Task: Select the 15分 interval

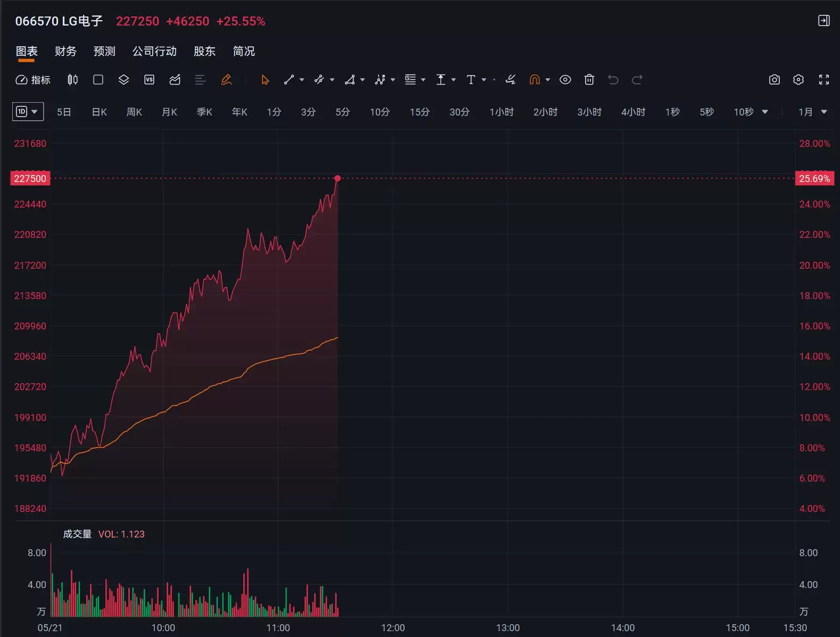Action: click(x=419, y=112)
